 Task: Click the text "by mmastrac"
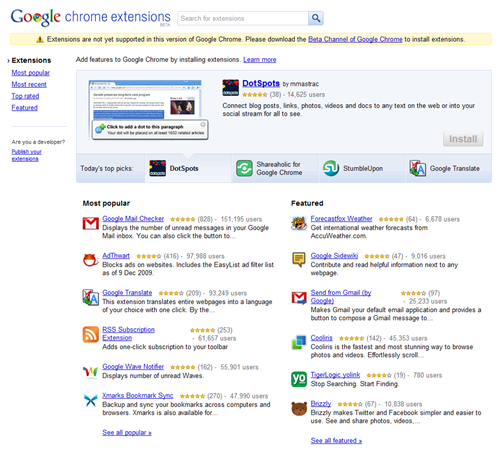(301, 84)
